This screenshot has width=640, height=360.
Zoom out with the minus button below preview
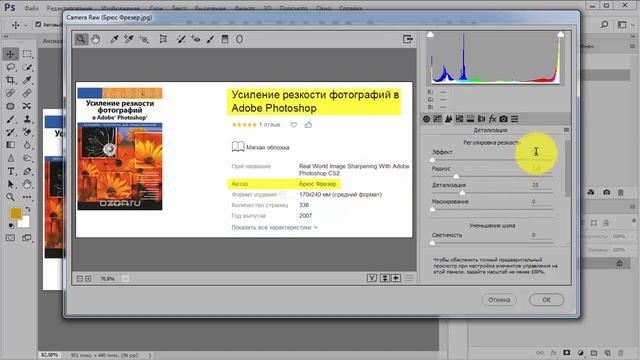point(80,279)
